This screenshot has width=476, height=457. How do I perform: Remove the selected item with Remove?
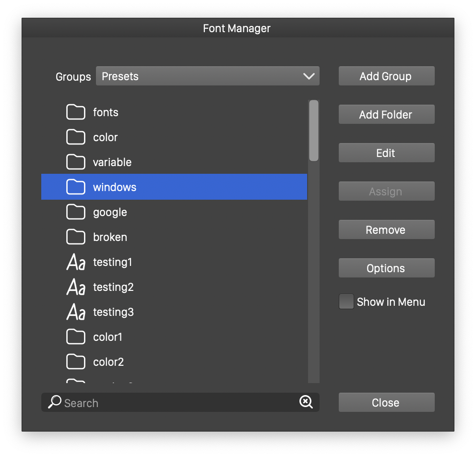click(386, 230)
